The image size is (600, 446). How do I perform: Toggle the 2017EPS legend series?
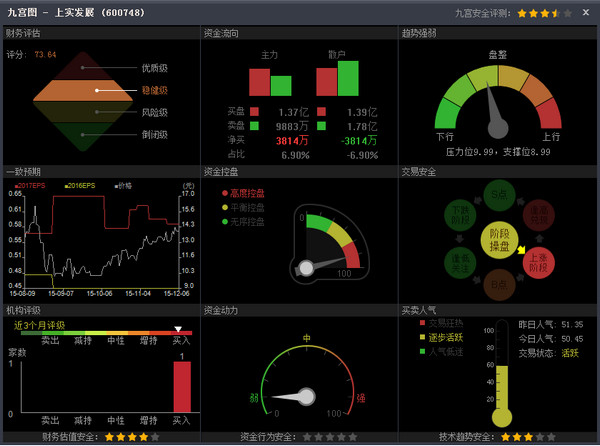point(29,186)
